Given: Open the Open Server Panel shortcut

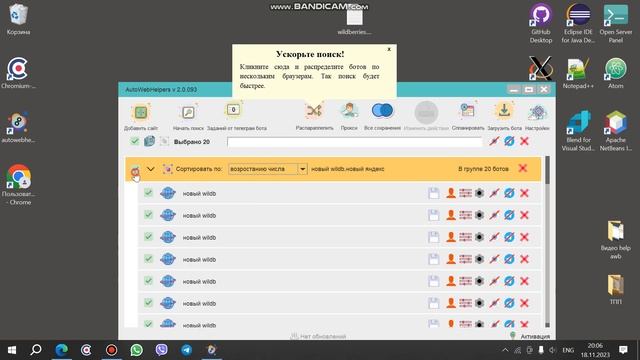Looking at the screenshot, I should [616, 23].
